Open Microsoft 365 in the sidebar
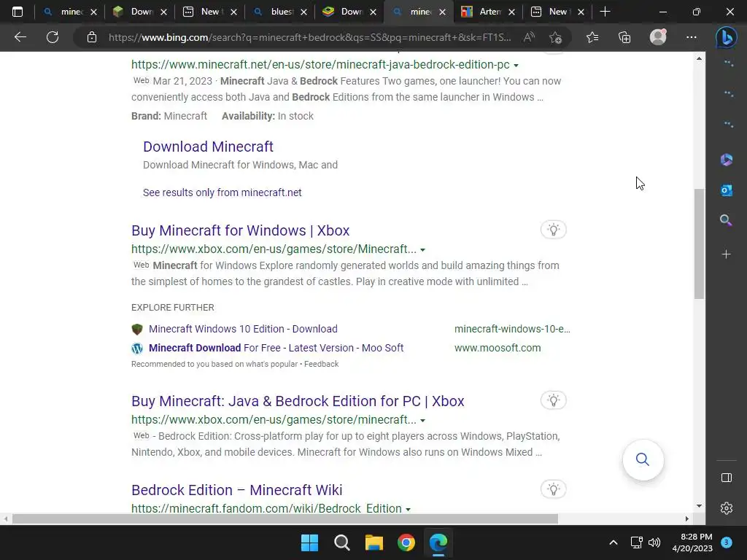This screenshot has height=560, width=747. 726,160
